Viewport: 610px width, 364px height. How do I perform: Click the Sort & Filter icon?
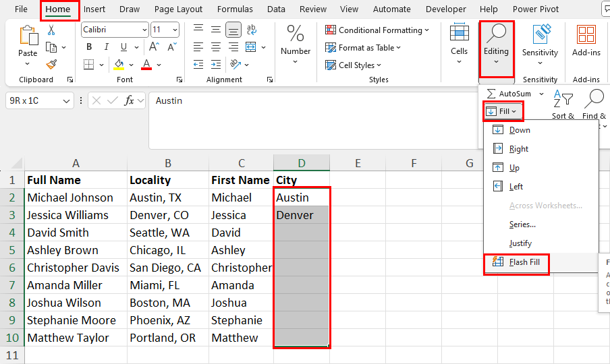tap(563, 98)
